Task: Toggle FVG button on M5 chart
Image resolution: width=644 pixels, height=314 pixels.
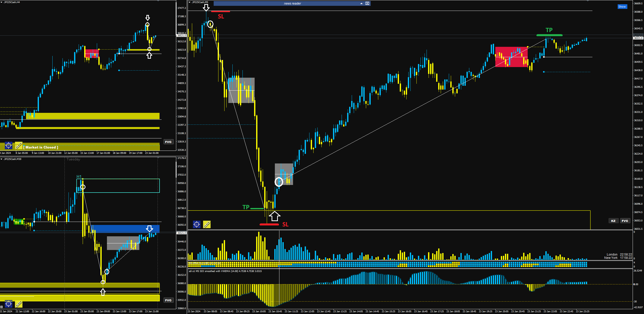Action: click(625, 221)
